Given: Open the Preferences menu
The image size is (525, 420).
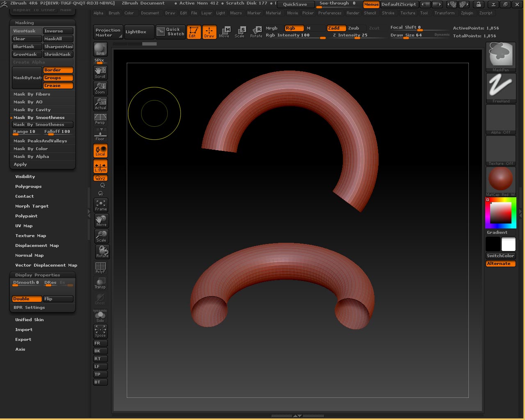Looking at the screenshot, I should click(329, 13).
